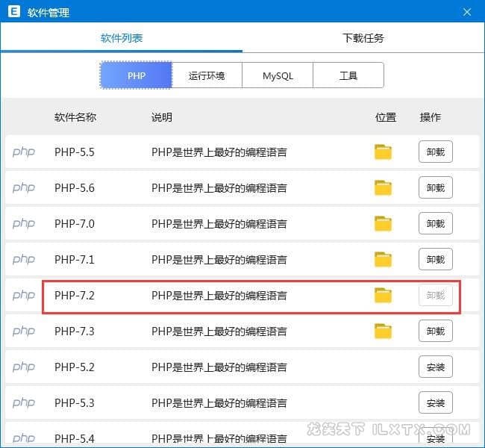Screen dimensions: 485x448
Task: Select the PHP-7.1 name text
Action: coord(74,259)
